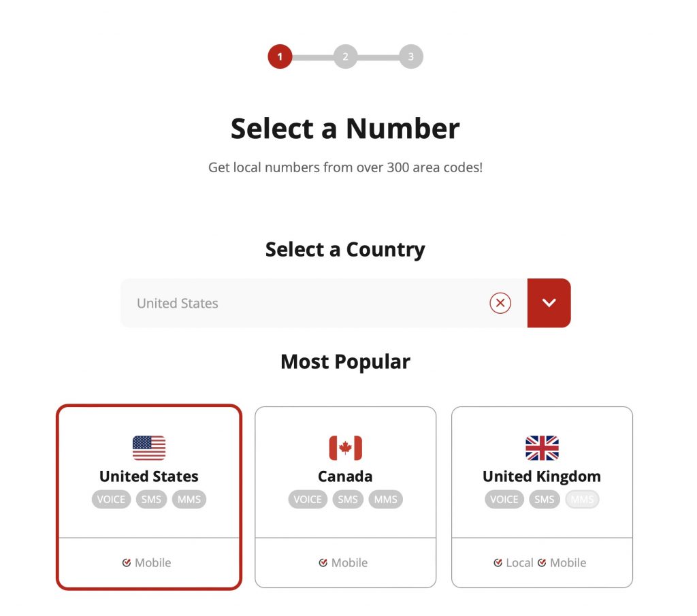Go to step 1 in progress indicator
697x616 pixels.
pos(280,56)
